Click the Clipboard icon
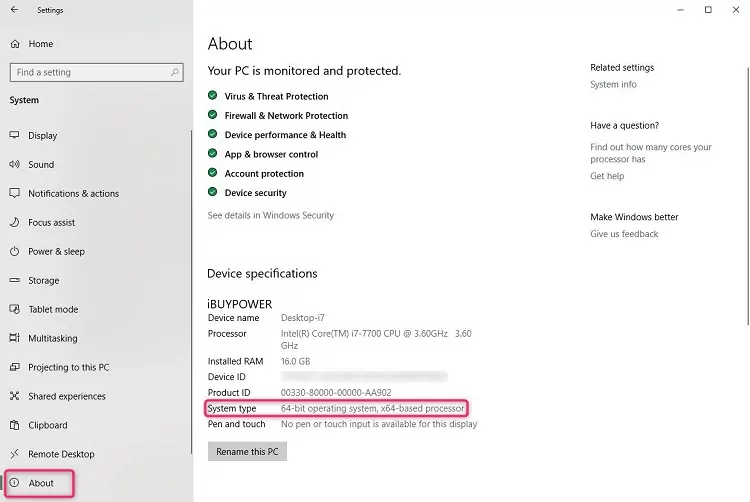The width and height of the screenshot is (750, 502). click(14, 425)
